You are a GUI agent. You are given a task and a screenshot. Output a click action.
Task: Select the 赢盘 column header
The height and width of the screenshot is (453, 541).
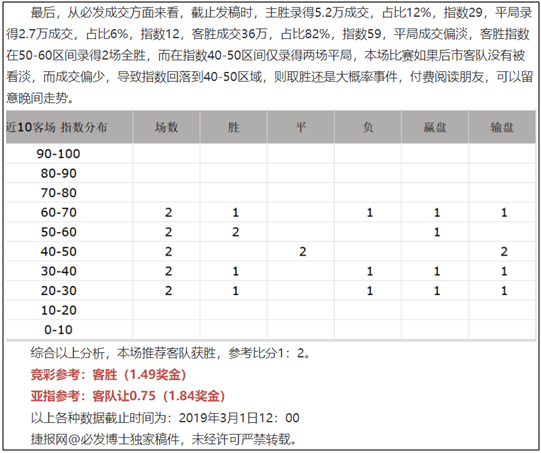(435, 127)
